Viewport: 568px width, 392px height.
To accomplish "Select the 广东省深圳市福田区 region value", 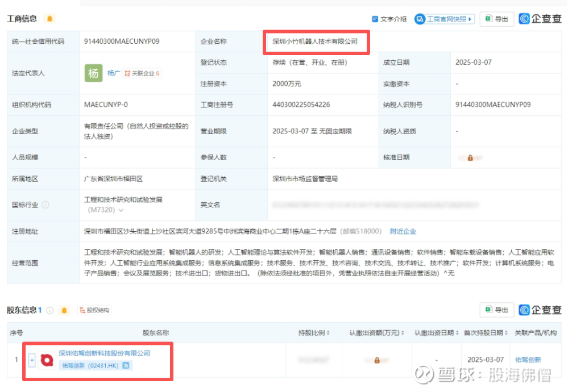I will tap(113, 179).
